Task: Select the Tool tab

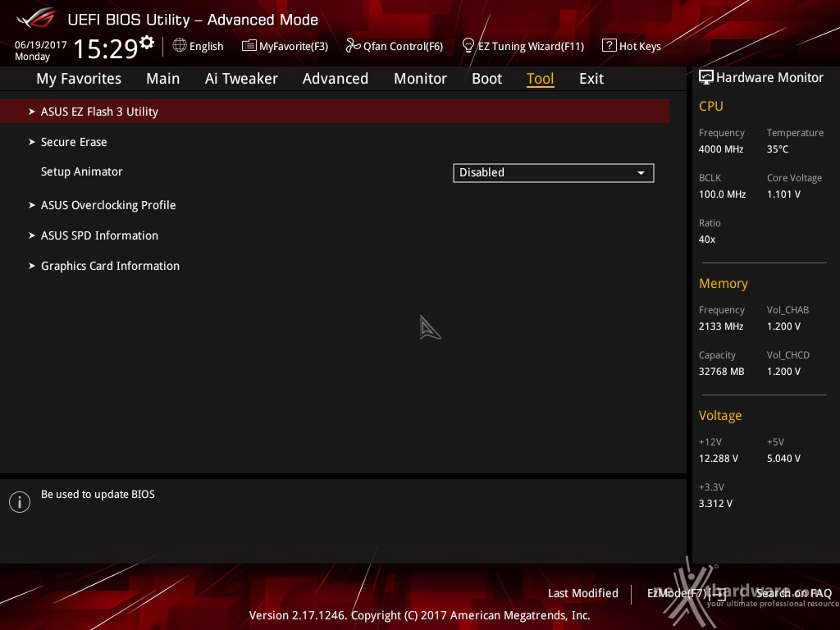Action: (x=540, y=79)
